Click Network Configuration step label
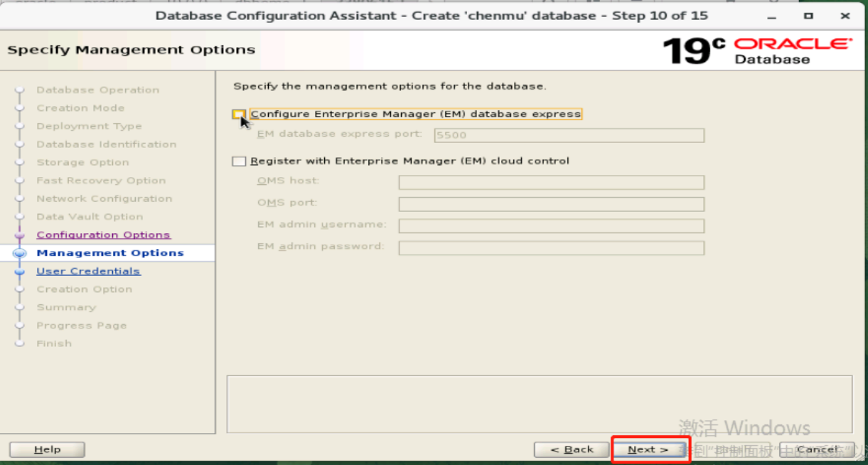868x465 pixels. 104,198
